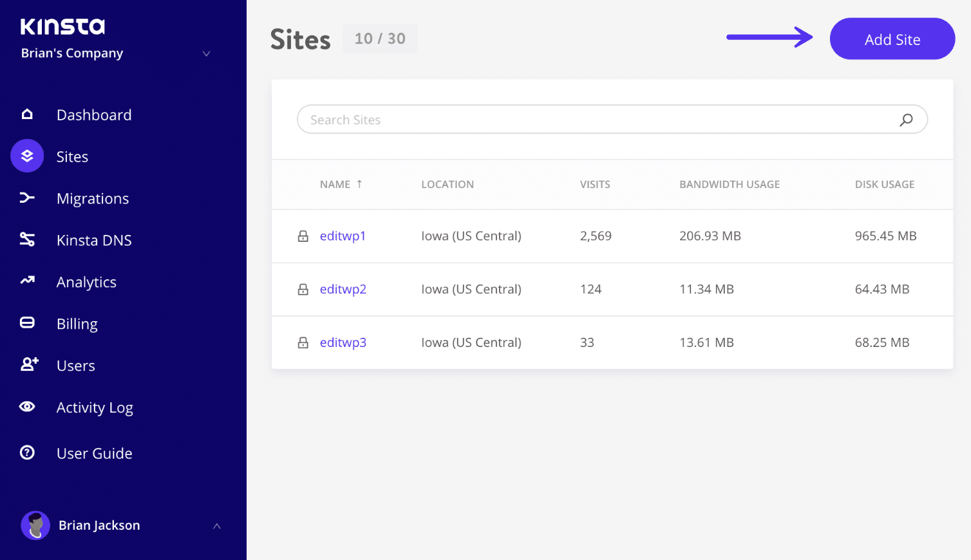Open the Migrations menu item
This screenshot has width=971, height=560.
pos(93,198)
